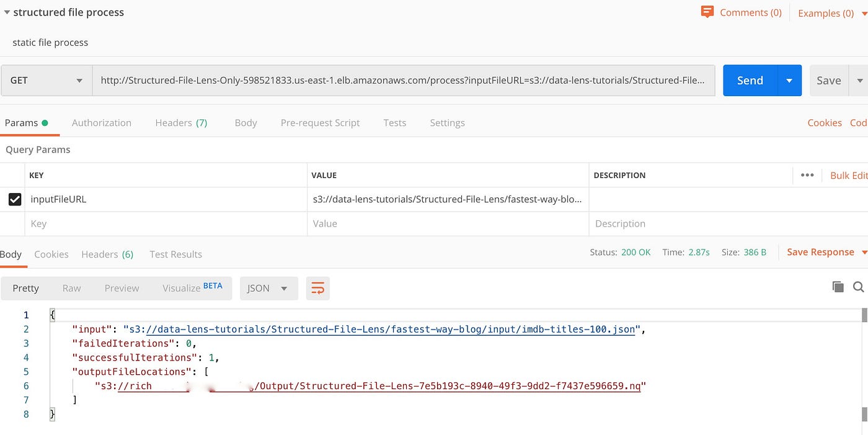
Task: Click the empty Value placeholder field
Action: click(x=448, y=223)
